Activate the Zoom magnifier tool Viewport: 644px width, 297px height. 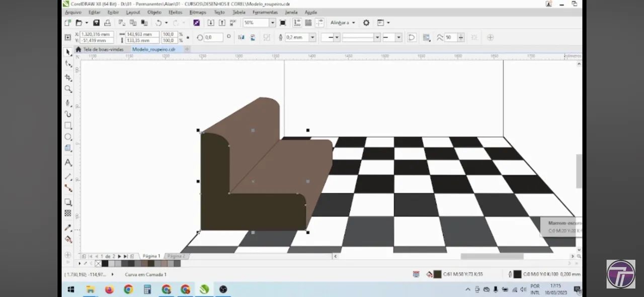[x=68, y=89]
